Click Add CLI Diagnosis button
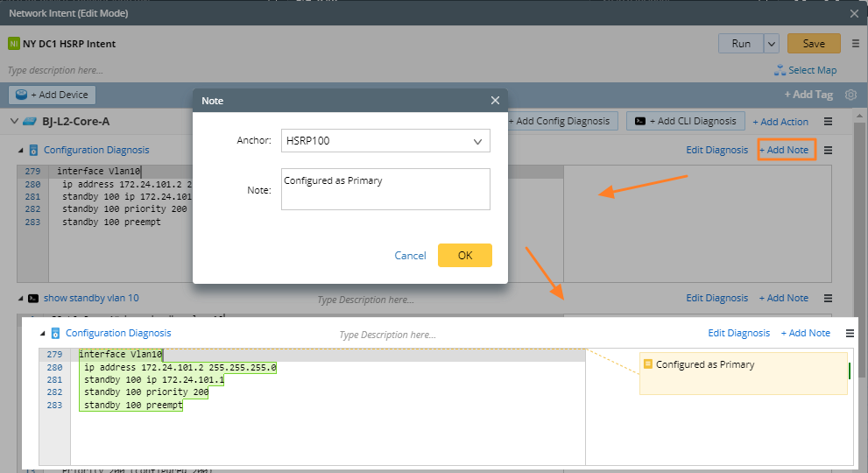The height and width of the screenshot is (473, 868). 685,121
